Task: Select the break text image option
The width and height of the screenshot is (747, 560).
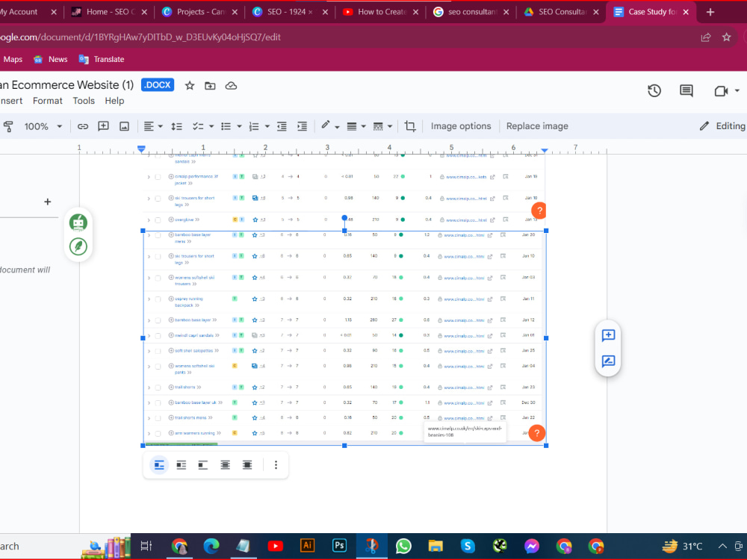Action: pos(203,464)
